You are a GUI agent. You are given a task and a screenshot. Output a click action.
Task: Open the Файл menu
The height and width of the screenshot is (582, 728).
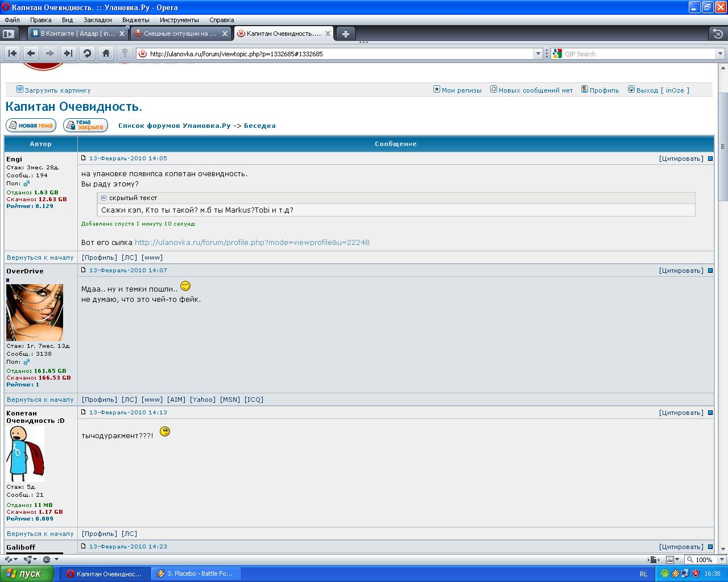pyautogui.click(x=12, y=20)
